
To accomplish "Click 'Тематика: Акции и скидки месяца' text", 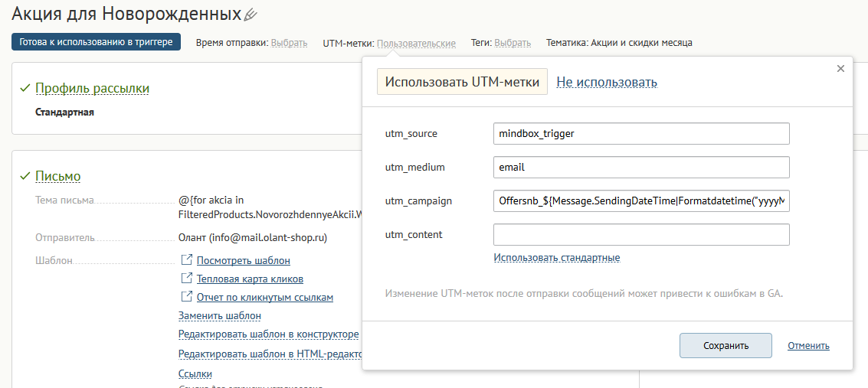I will pyautogui.click(x=619, y=43).
